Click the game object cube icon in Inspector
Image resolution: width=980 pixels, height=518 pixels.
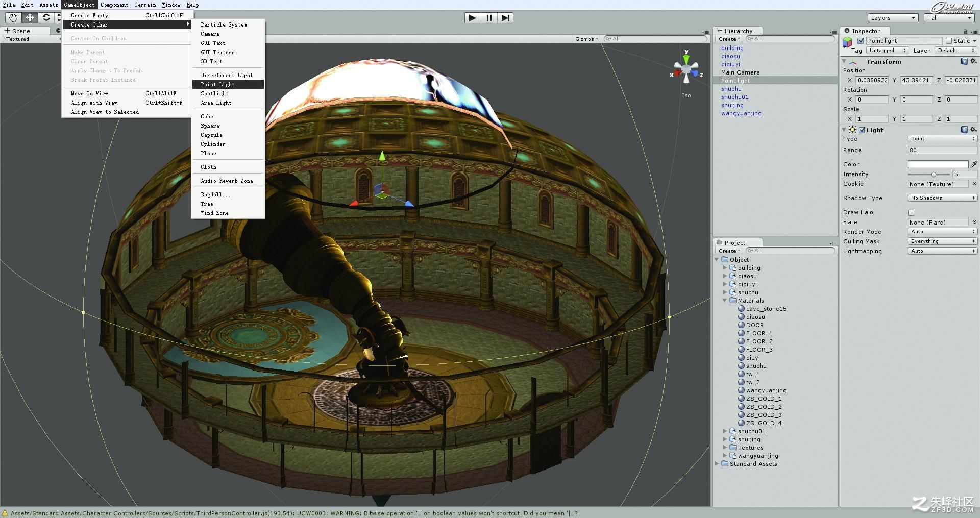pos(847,42)
